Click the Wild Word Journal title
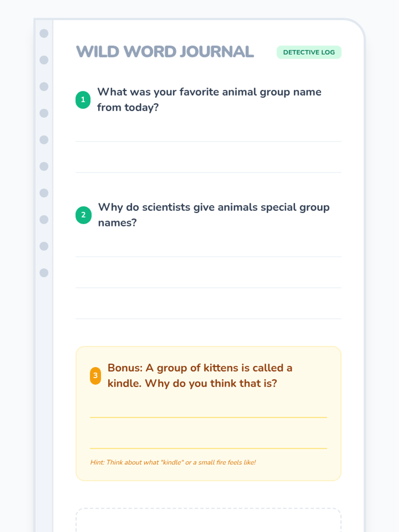The height and width of the screenshot is (532, 399). [165, 52]
